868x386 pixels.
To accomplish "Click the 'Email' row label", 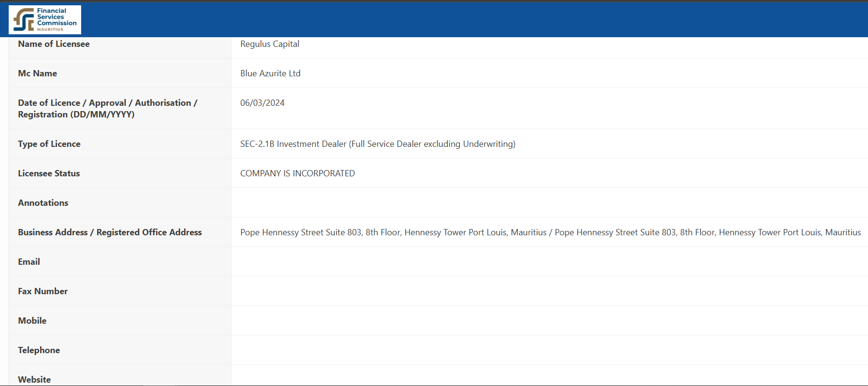I will pyautogui.click(x=29, y=262).
